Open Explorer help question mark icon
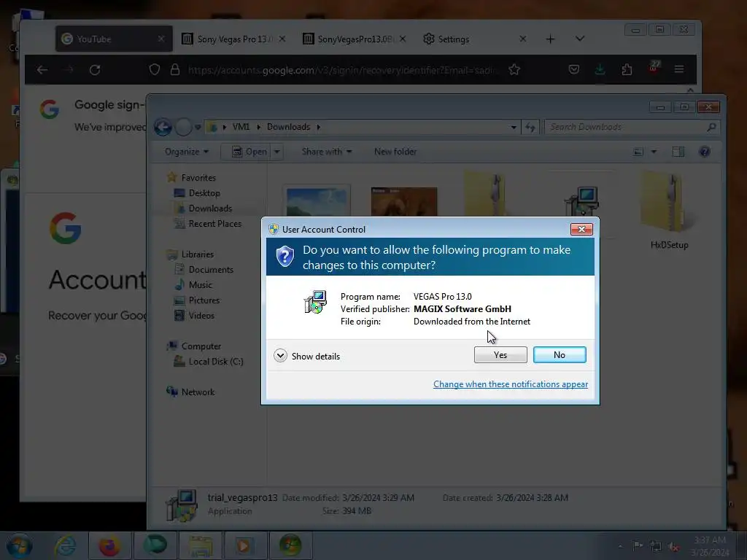 [704, 152]
